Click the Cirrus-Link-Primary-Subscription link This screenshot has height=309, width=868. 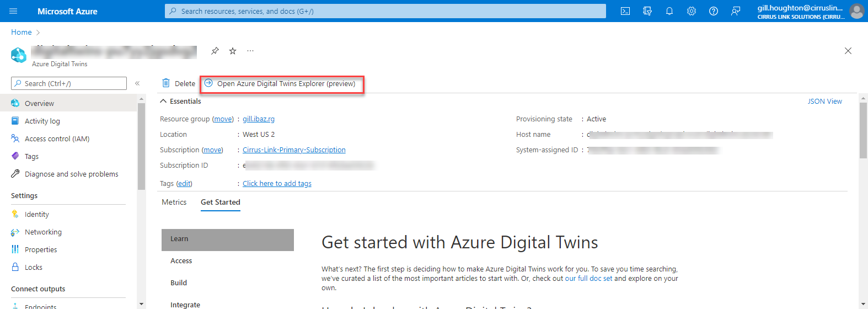coord(294,150)
